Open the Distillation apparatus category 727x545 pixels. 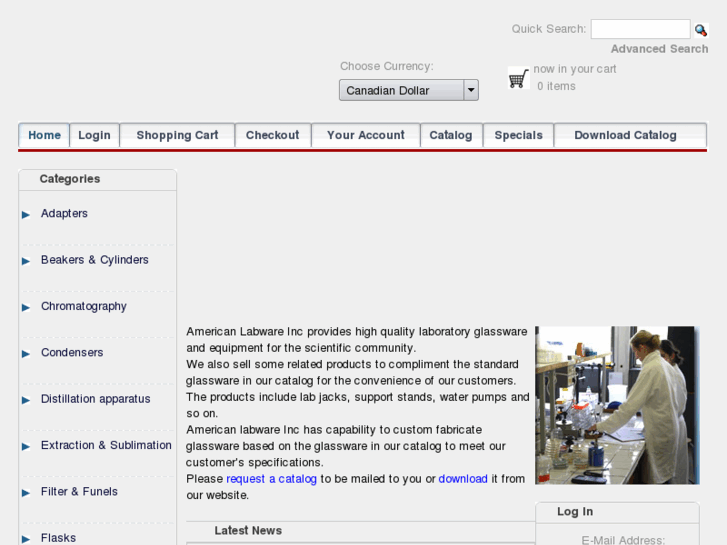click(96, 399)
